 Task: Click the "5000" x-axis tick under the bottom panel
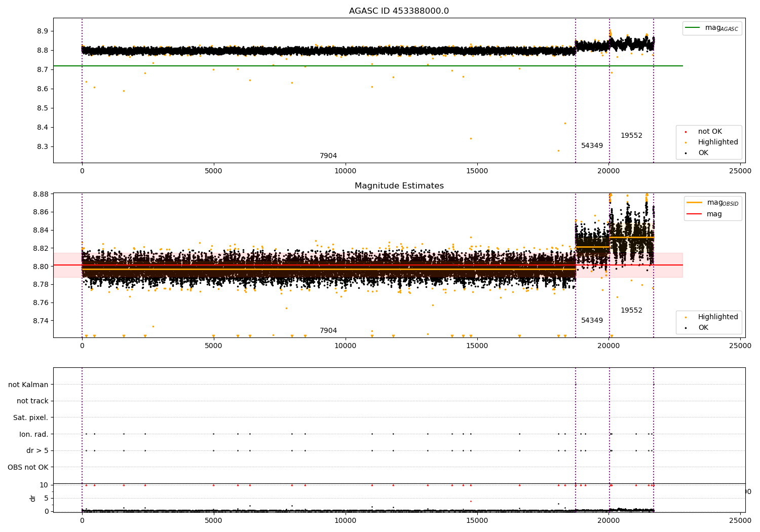tap(213, 520)
